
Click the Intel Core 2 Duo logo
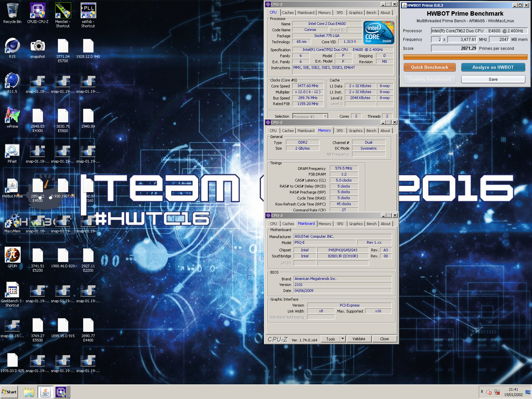click(379, 32)
